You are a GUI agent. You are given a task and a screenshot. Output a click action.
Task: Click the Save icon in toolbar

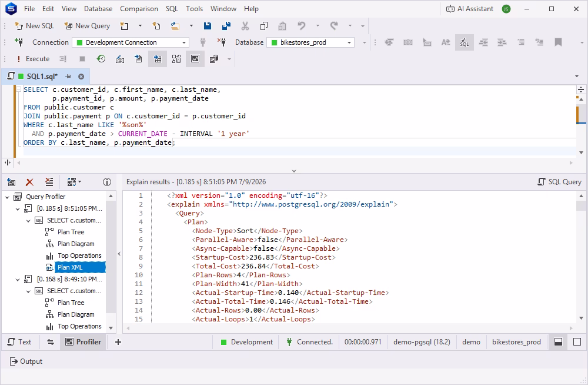tap(208, 25)
